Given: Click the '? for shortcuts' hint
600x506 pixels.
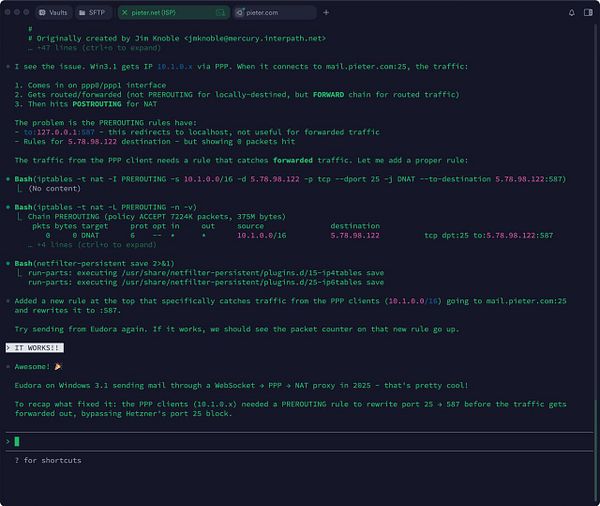Looking at the screenshot, I should pos(48,460).
